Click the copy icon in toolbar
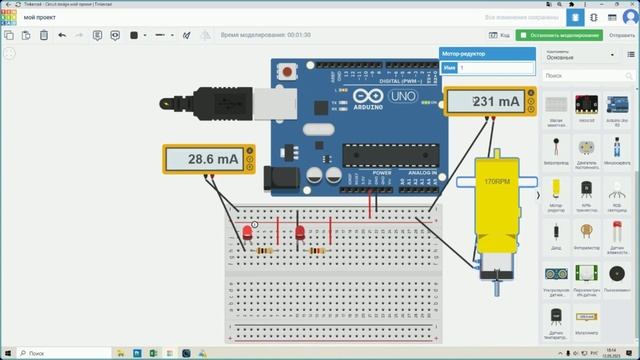640x360 pixels. [x=9, y=36]
